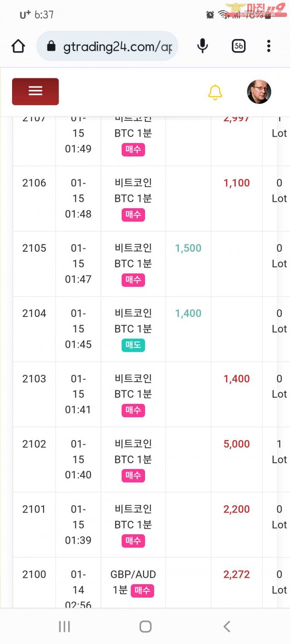Screen dimensions: 290x644
Task: Select the row numbered 2103
Action: tap(34, 379)
